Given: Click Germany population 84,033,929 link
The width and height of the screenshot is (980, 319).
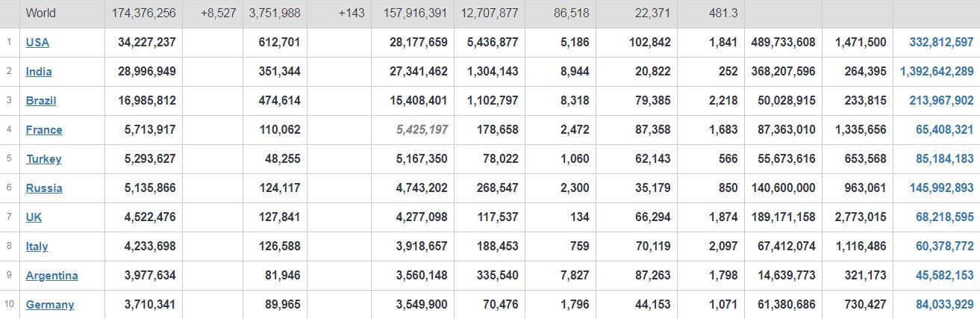Looking at the screenshot, I should tap(944, 305).
